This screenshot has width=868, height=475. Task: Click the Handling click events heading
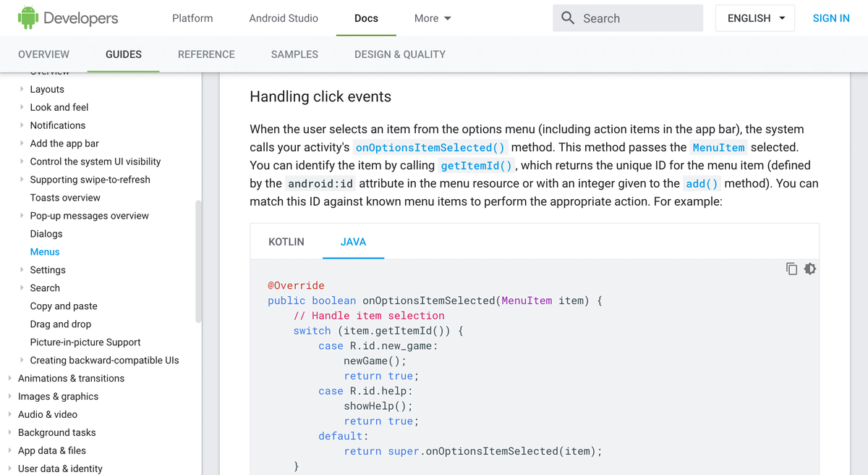click(320, 97)
